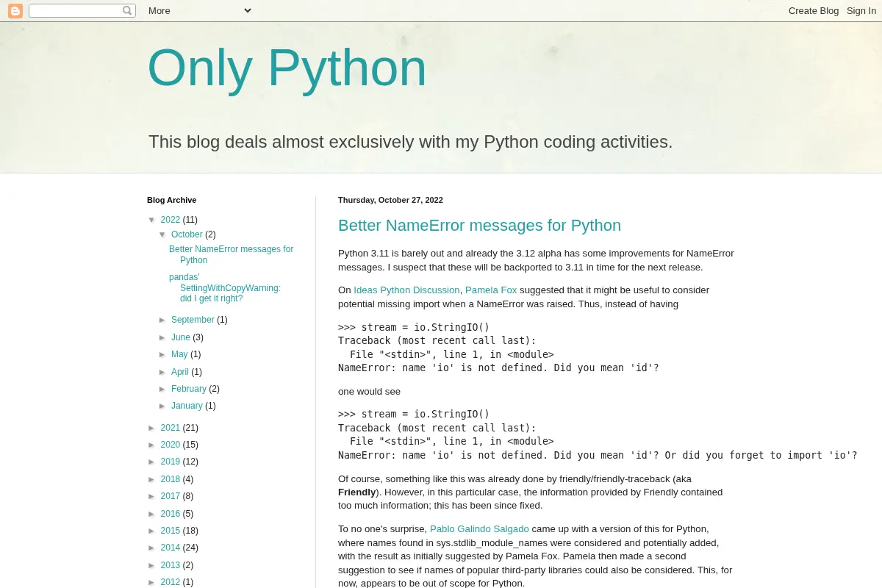Open the September archive link
This screenshot has height=588, width=882.
pos(193,320)
